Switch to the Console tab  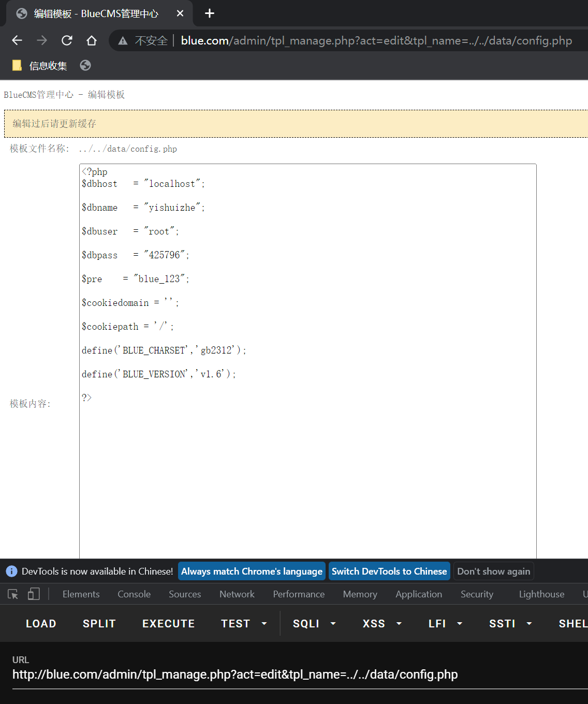point(134,594)
